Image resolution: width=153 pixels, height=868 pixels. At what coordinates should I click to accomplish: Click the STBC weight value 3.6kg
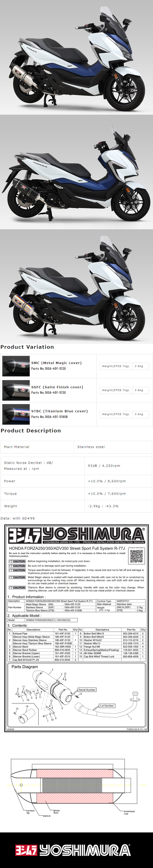click(x=139, y=414)
